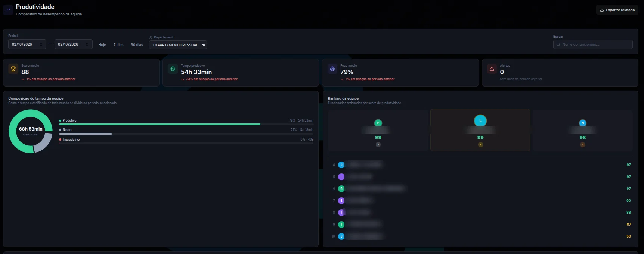The image size is (644, 254).
Task: Click the donut chart showing 68h 53min
Action: pos(31,131)
